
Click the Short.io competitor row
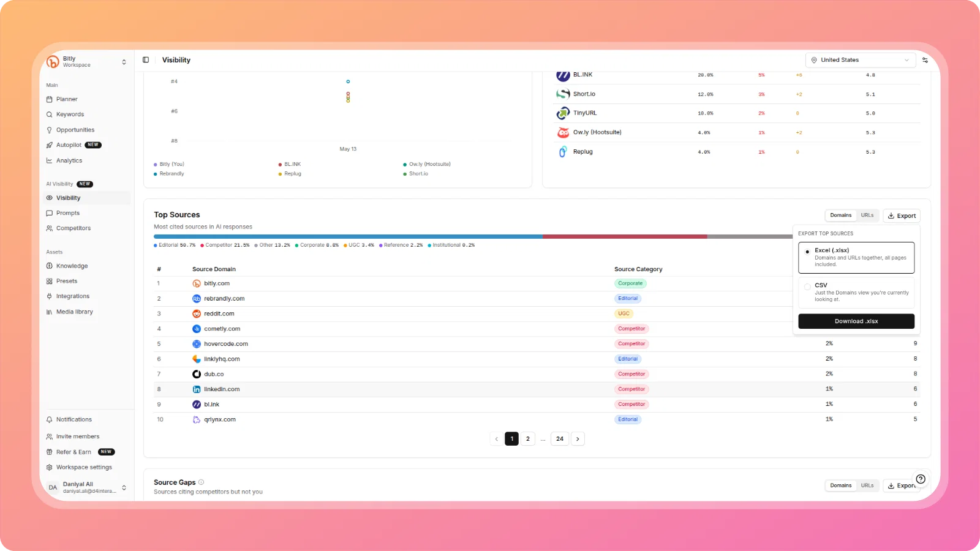click(x=737, y=94)
